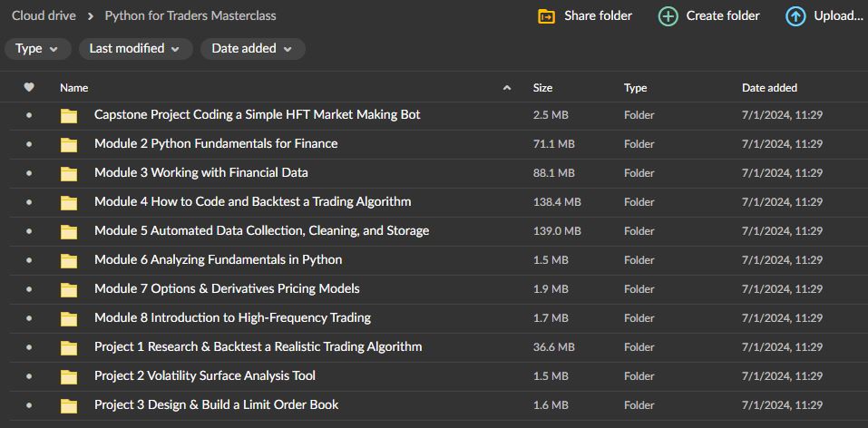Open the Date added filter dropdown
Screen dimensions: 868x428
pyautogui.click(x=252, y=49)
